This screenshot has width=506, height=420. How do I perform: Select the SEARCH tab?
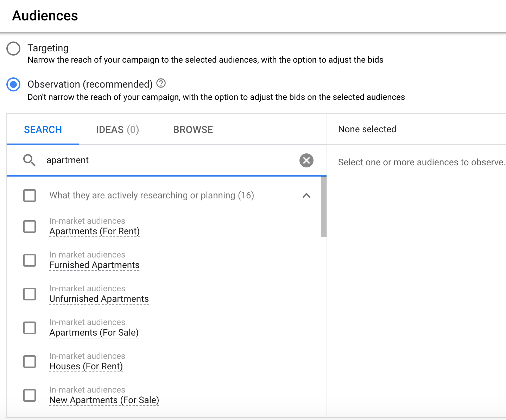(x=43, y=129)
